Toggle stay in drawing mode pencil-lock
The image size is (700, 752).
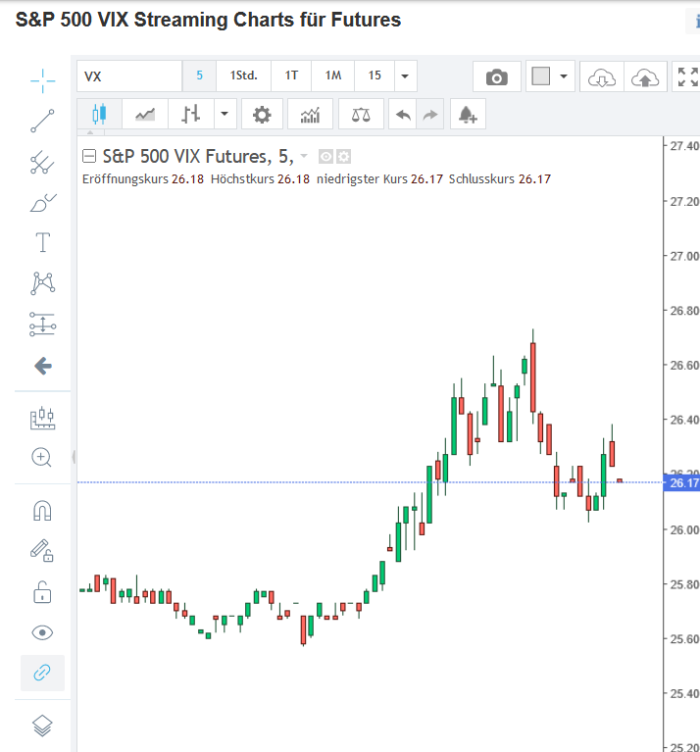[x=42, y=551]
